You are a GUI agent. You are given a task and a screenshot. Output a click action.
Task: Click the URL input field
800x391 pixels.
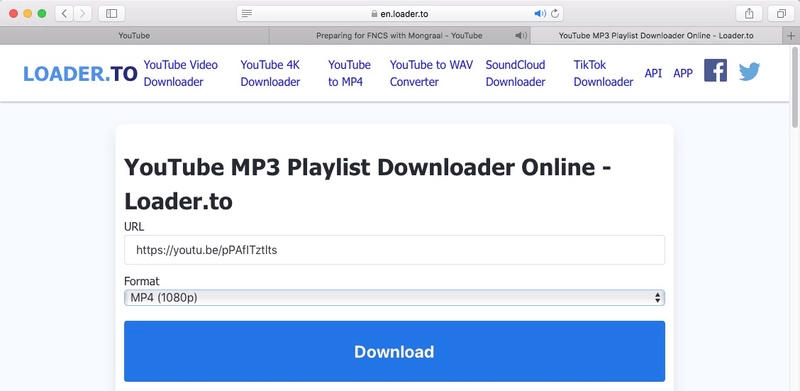tap(394, 250)
